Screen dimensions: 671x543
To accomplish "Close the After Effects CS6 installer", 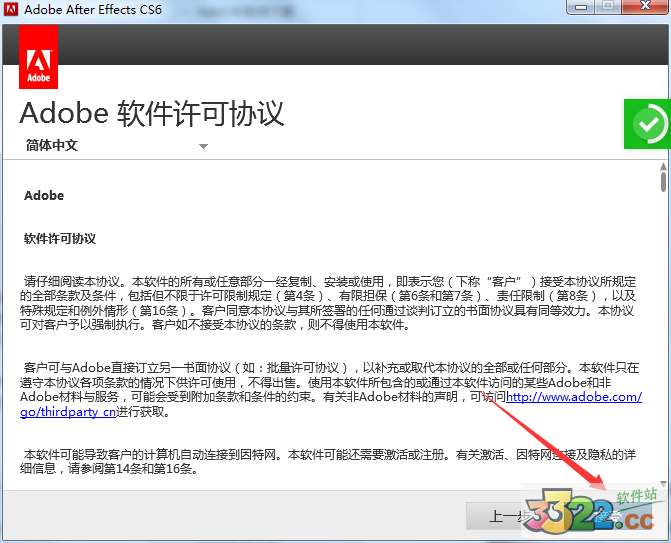I will coord(645,6).
